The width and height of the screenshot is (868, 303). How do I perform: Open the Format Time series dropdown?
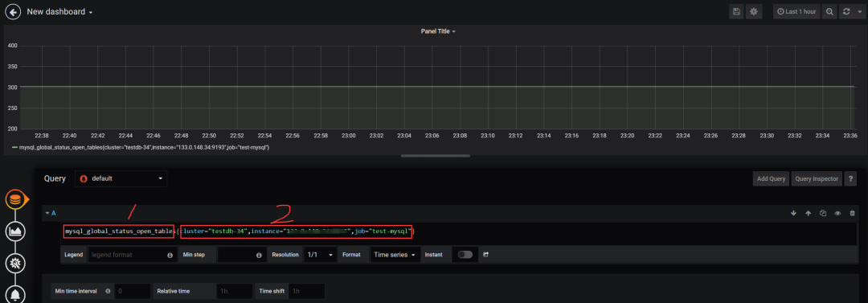pyautogui.click(x=395, y=255)
